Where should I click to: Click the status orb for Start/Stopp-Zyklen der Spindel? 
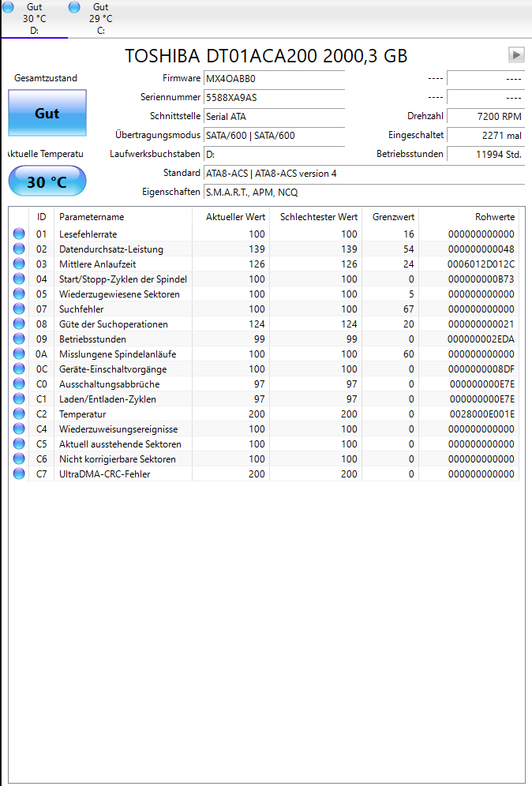click(19, 279)
